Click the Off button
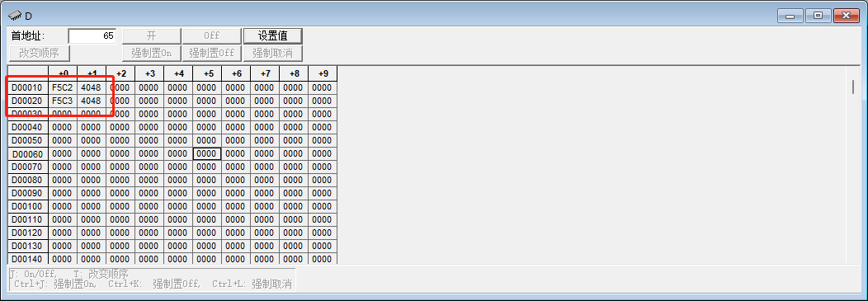 click(x=212, y=36)
